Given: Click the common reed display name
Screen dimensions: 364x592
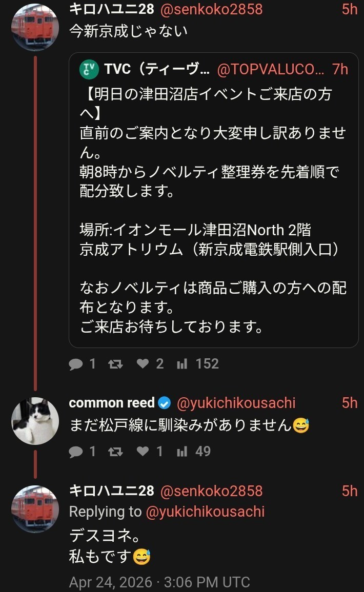Looking at the screenshot, I should pos(112,403).
